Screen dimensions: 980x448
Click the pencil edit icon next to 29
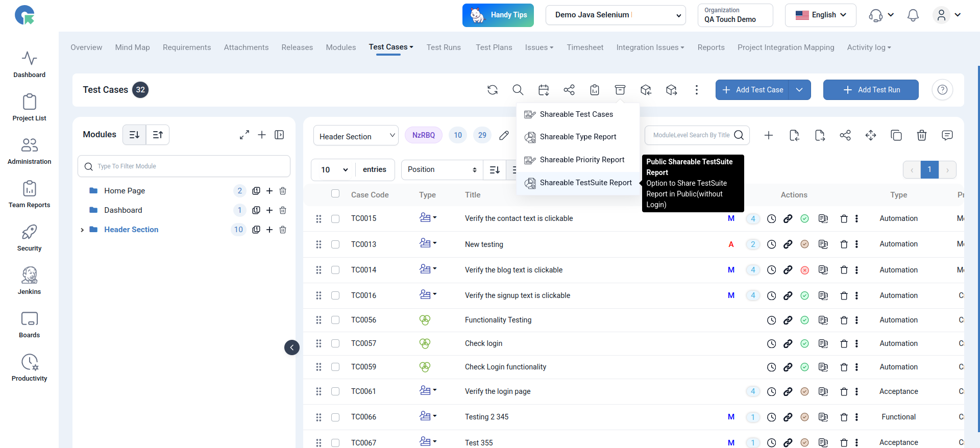[504, 135]
